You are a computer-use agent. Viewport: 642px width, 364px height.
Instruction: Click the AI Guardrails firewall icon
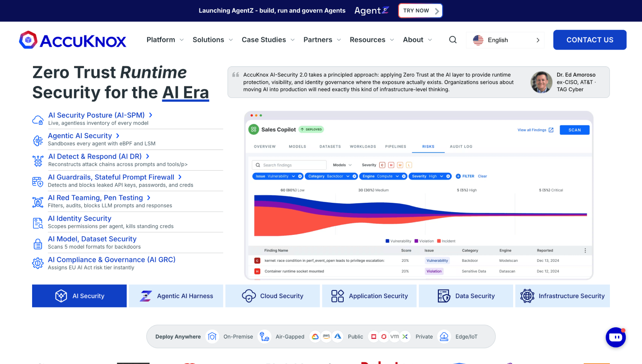click(x=38, y=182)
